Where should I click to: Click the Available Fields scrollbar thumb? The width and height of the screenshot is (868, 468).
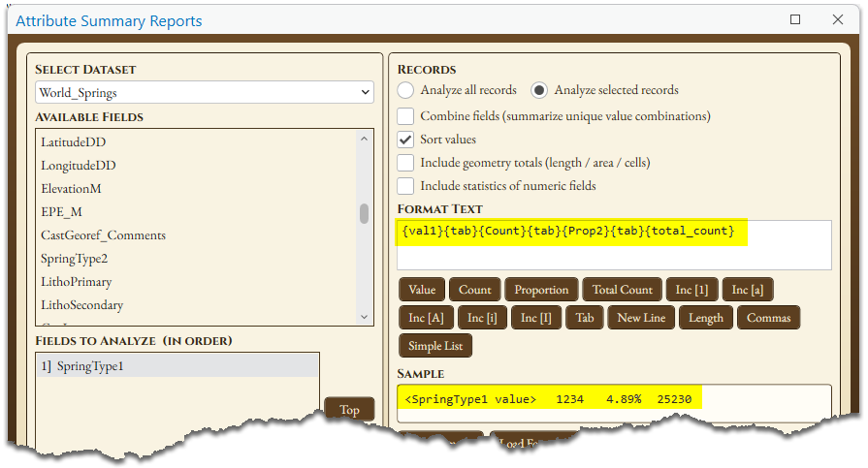pos(364,213)
